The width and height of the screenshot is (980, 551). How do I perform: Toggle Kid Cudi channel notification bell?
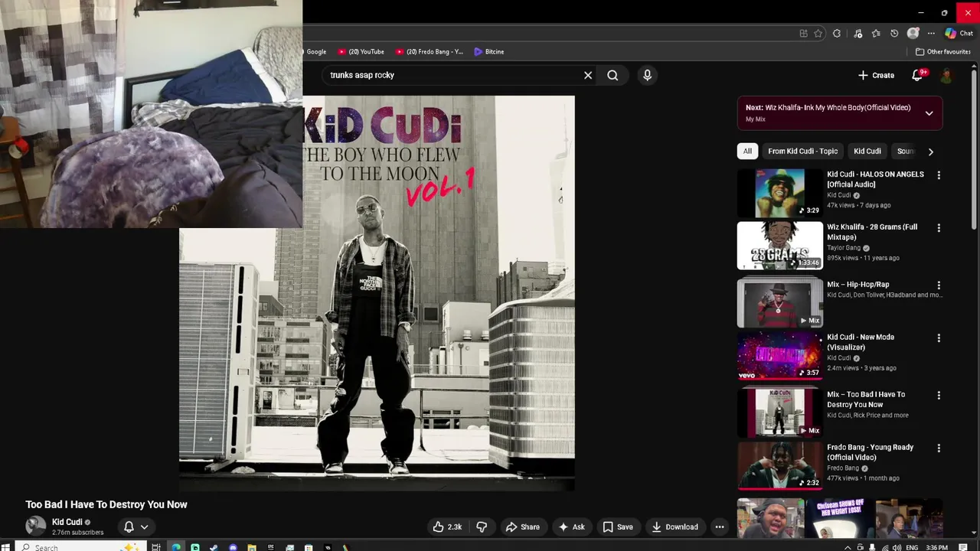click(x=129, y=527)
